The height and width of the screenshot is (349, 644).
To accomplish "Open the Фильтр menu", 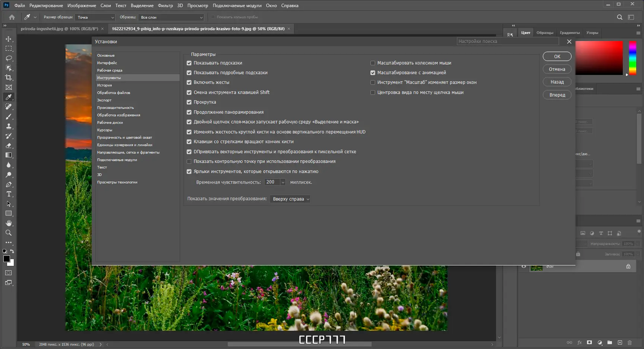I will (x=165, y=6).
